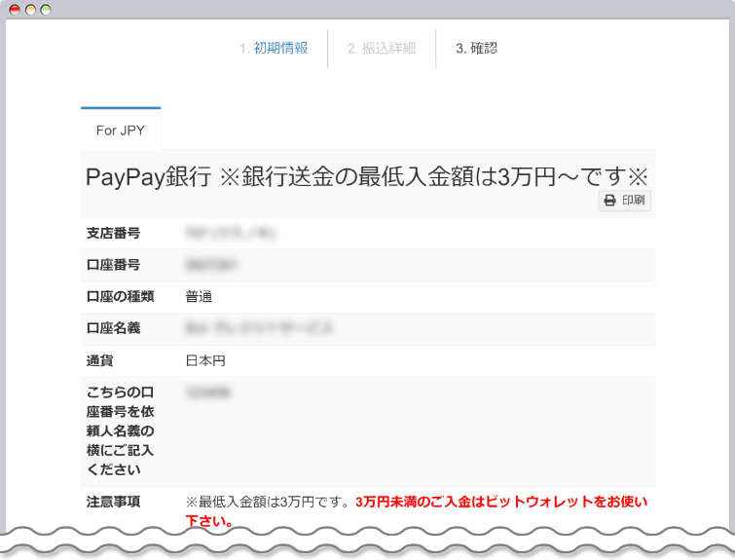The height and width of the screenshot is (560, 735).
Task: Open the For JPY tab
Action: (x=121, y=130)
